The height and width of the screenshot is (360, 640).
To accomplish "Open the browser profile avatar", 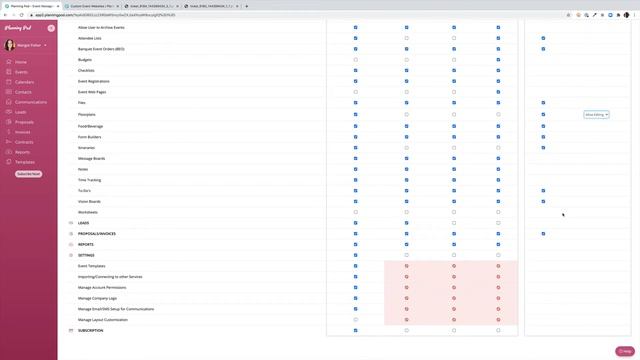I will [x=627, y=15].
